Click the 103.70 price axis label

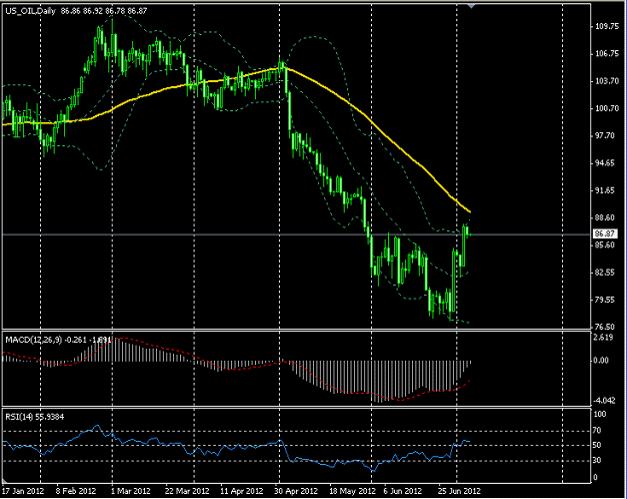coord(607,81)
